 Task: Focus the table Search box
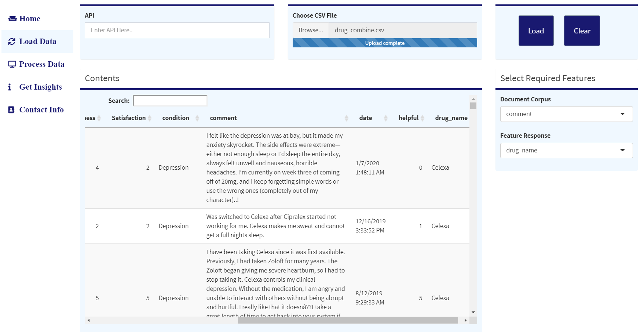point(170,101)
